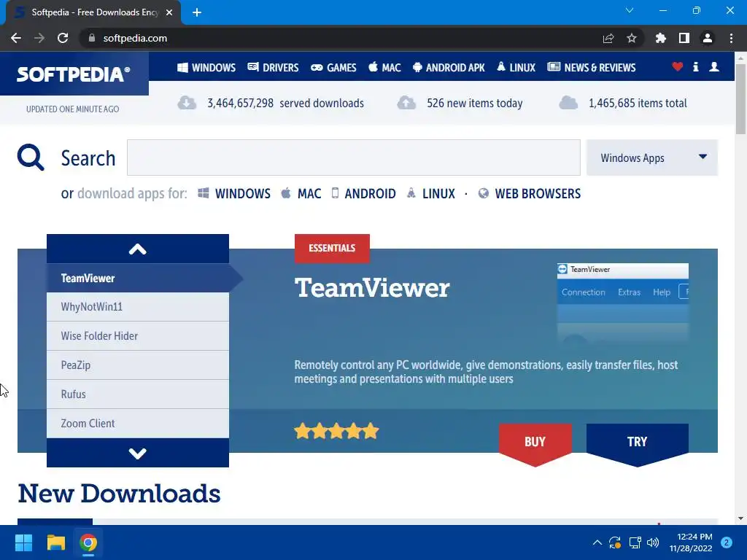The image size is (747, 560).
Task: Click the share page icon in address bar
Action: click(x=608, y=38)
